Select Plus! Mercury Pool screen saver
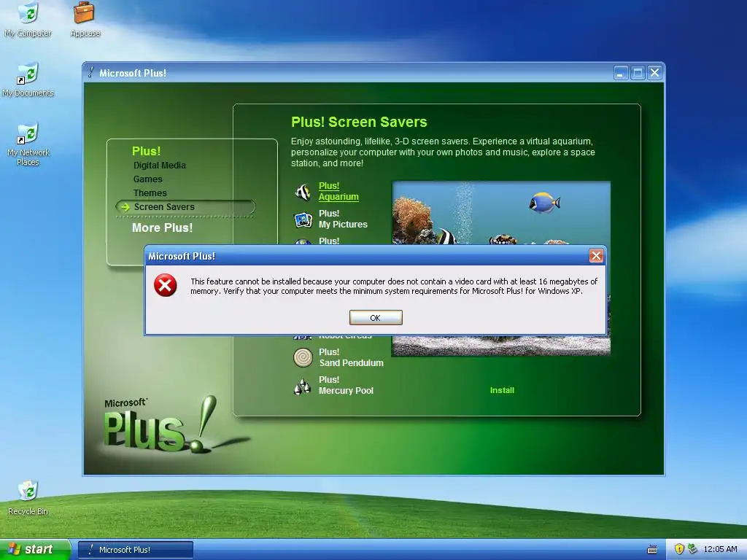This screenshot has width=747, height=560. coord(346,385)
